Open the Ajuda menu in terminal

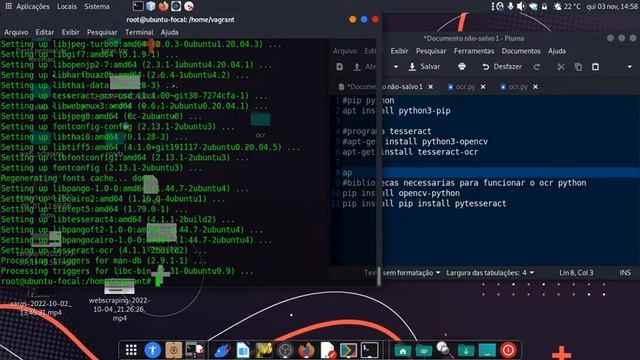tap(169, 32)
